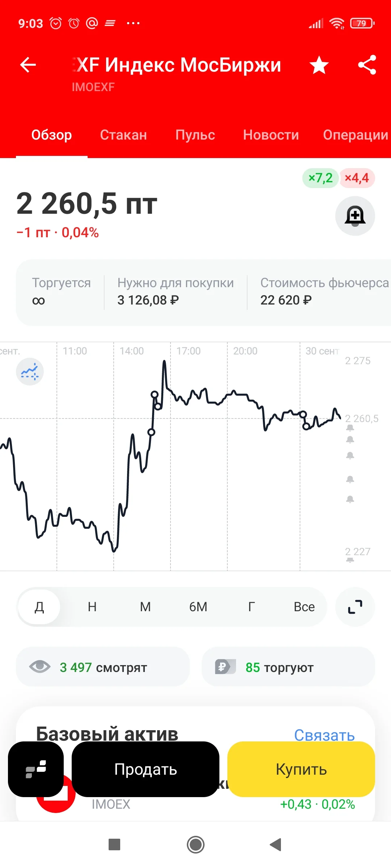
Task: Tap the green ×7,2 leverage badge
Action: point(320,178)
